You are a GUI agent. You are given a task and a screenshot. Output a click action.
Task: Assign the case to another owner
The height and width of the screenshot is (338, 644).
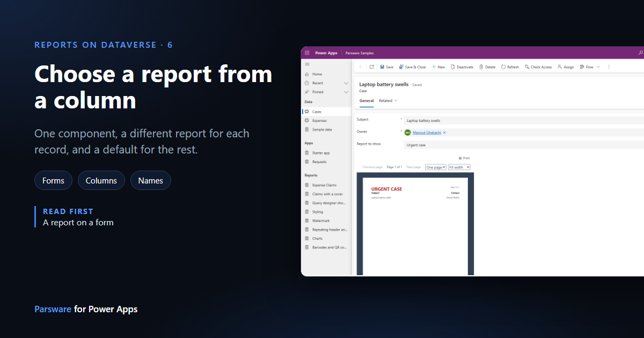pos(566,67)
